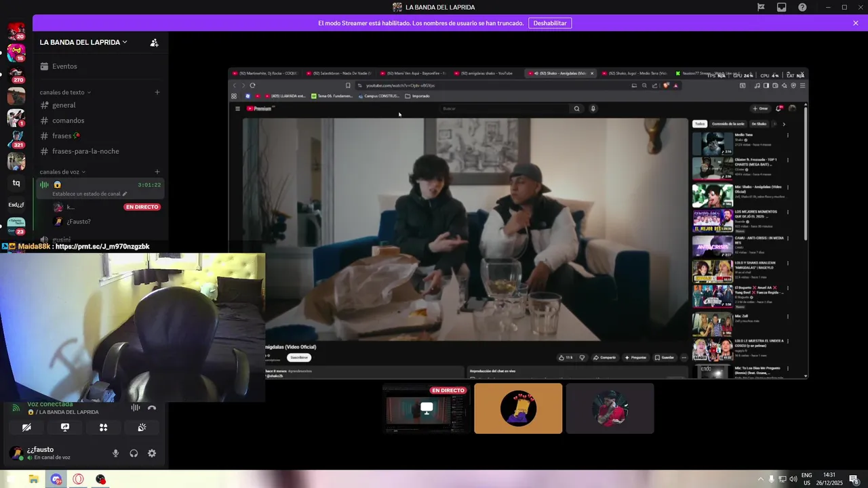Open the general text channel

pos(100,105)
